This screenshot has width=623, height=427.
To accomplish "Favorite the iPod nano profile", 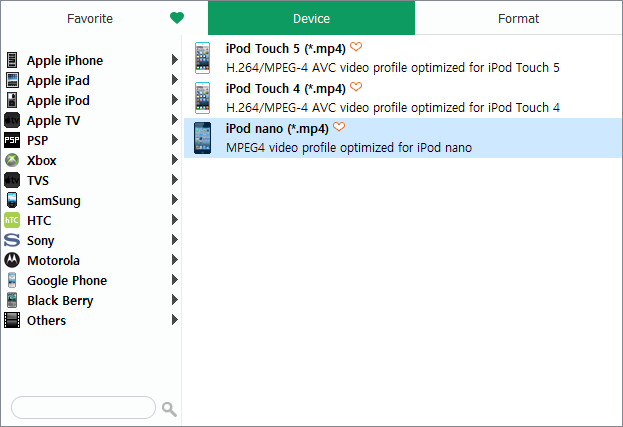I will tap(339, 127).
